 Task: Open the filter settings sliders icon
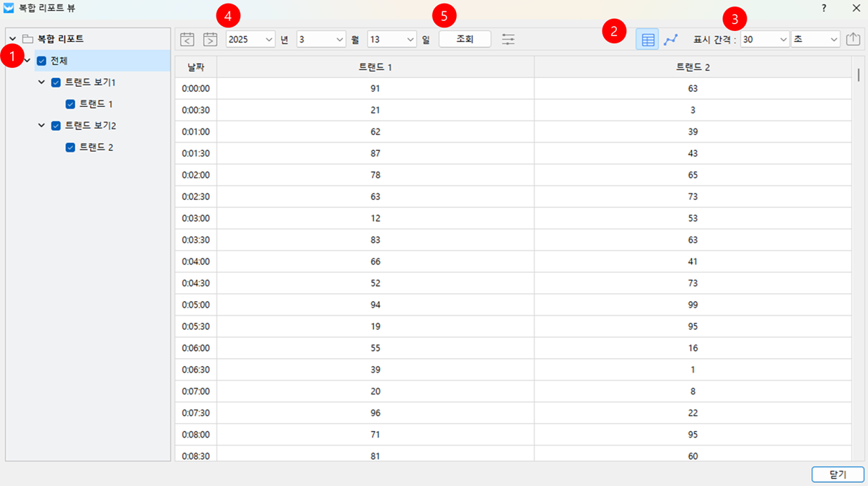pyautogui.click(x=508, y=40)
